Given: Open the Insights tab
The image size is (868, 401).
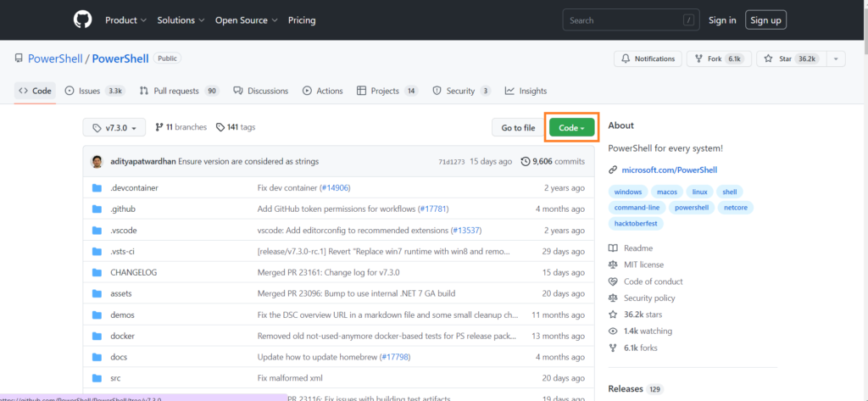Looking at the screenshot, I should tap(526, 91).
